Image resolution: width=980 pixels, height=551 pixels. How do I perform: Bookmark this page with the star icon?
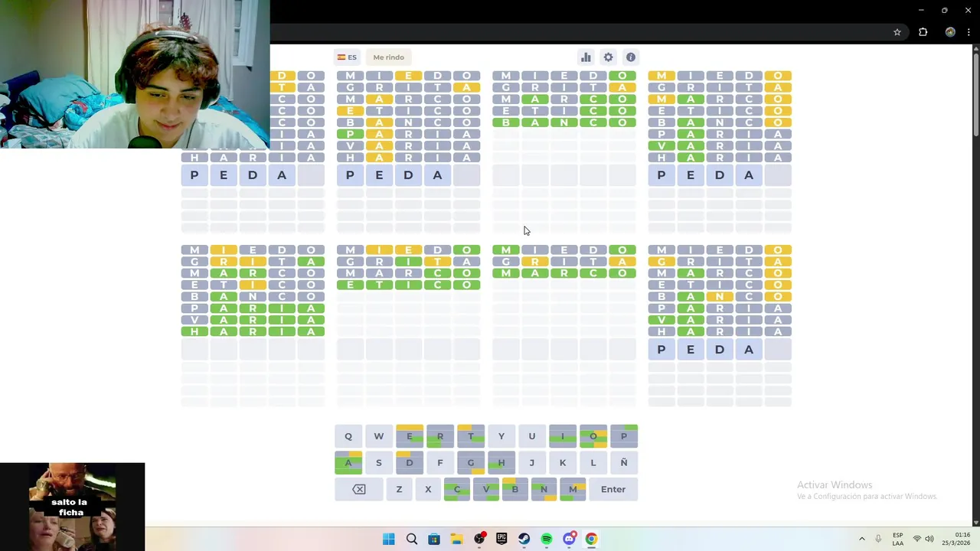[x=897, y=32]
